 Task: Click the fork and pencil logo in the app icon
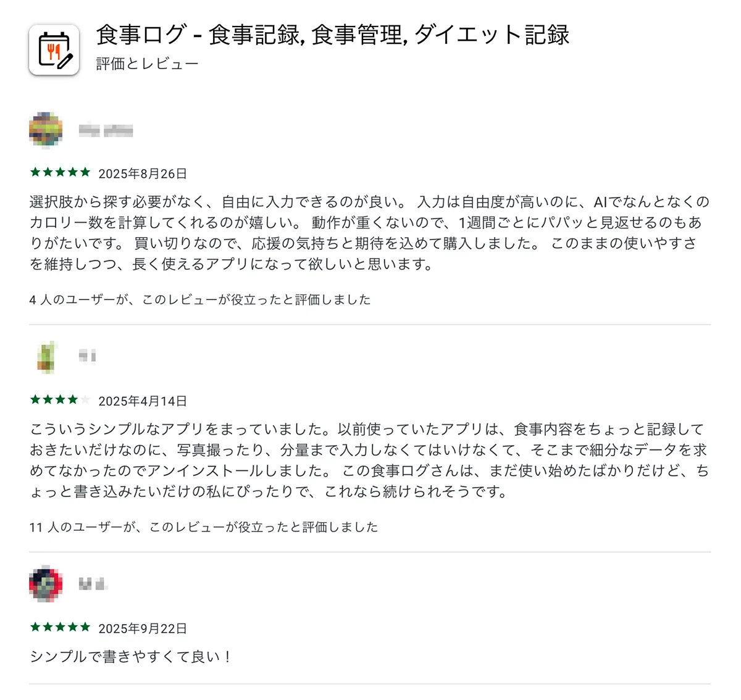tap(54, 49)
